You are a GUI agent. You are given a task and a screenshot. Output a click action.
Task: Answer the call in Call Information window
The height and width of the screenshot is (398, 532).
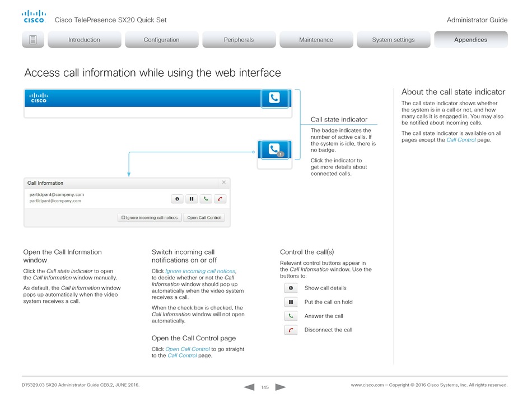click(x=206, y=199)
